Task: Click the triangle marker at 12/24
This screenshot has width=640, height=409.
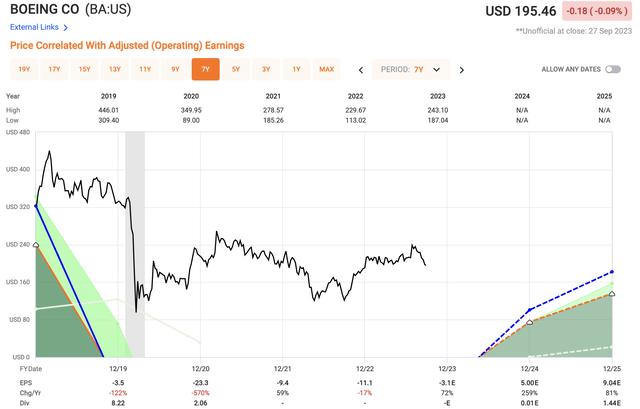Action: [x=529, y=322]
